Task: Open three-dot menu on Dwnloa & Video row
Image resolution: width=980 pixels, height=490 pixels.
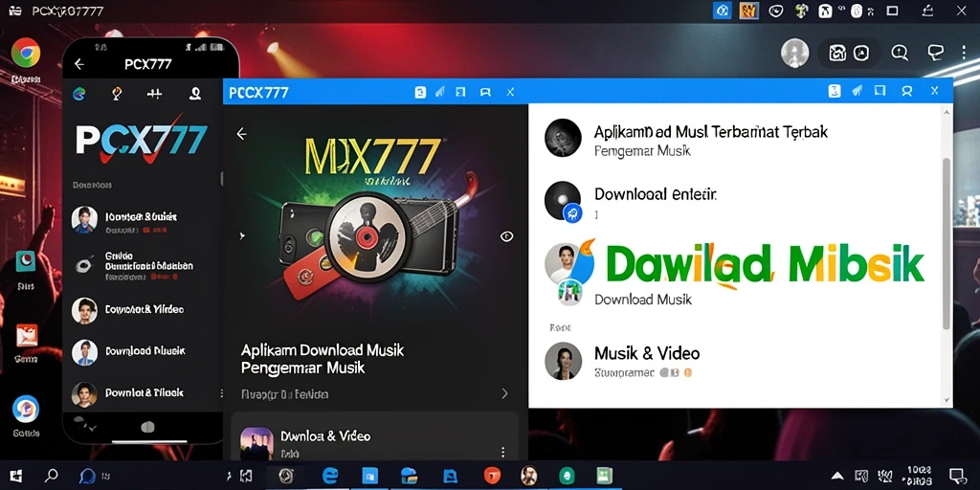Action: 502,452
